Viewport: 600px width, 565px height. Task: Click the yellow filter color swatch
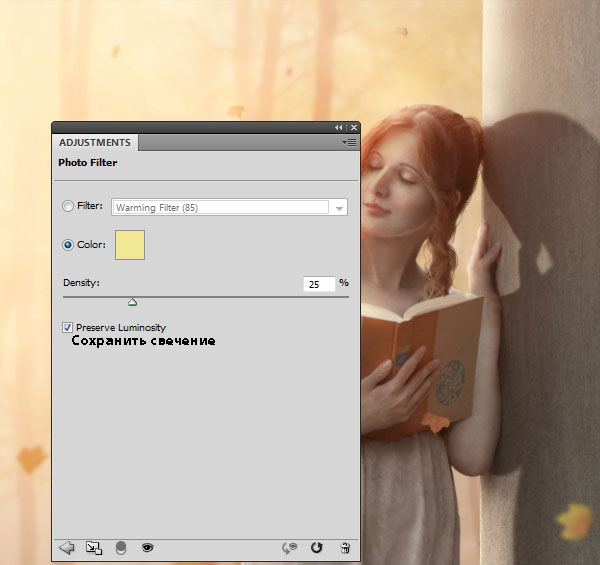click(x=130, y=245)
